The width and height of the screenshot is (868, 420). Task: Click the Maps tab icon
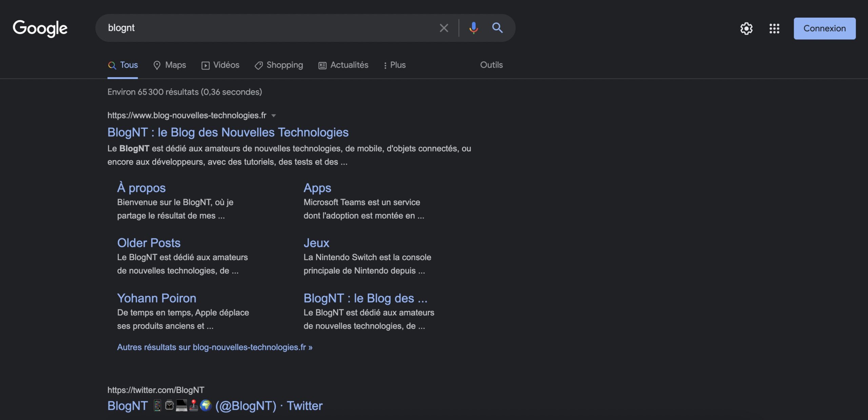coord(155,64)
